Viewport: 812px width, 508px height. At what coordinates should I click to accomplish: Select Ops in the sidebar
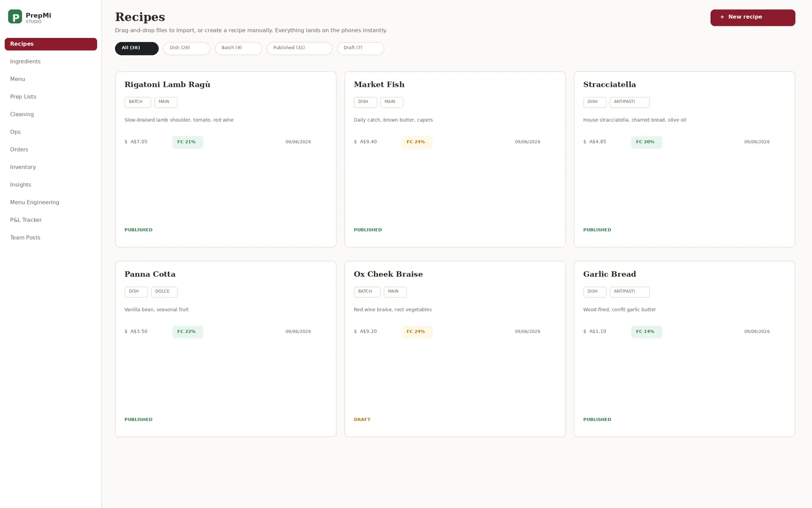click(x=51, y=132)
